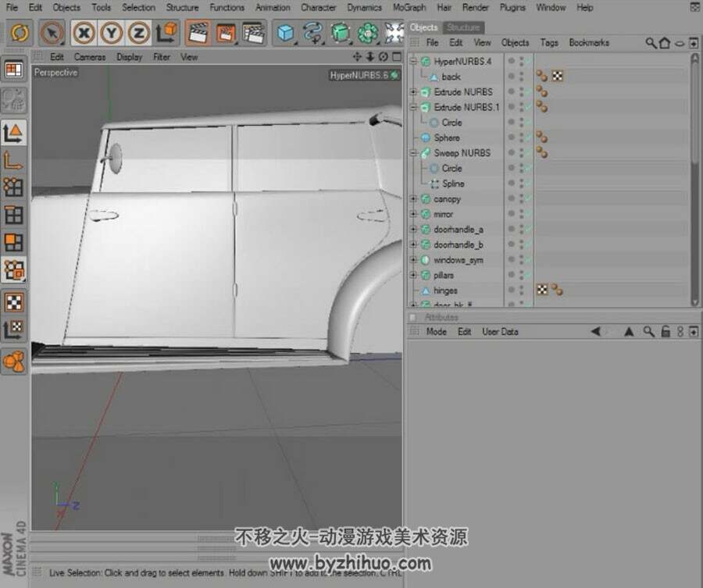
Task: Select the orange cubes polygon tool icon
Action: 14,270
